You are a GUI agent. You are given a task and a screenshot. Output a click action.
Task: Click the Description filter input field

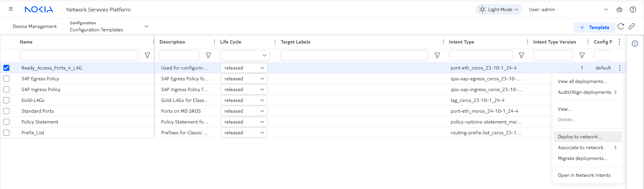pyautogui.click(x=179, y=55)
